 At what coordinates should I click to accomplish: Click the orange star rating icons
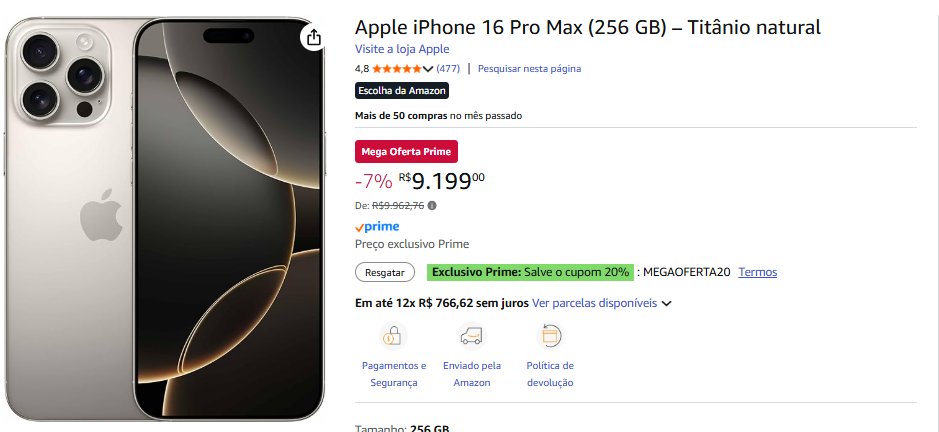pyautogui.click(x=396, y=69)
